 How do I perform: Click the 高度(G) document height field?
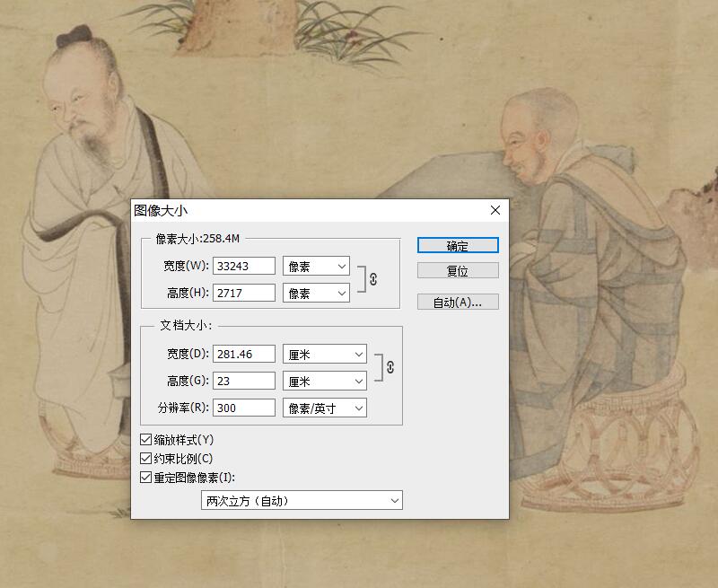pyautogui.click(x=244, y=381)
